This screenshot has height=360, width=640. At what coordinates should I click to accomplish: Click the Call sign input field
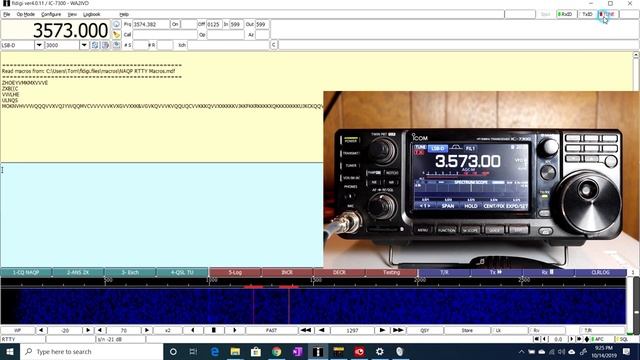164,35
